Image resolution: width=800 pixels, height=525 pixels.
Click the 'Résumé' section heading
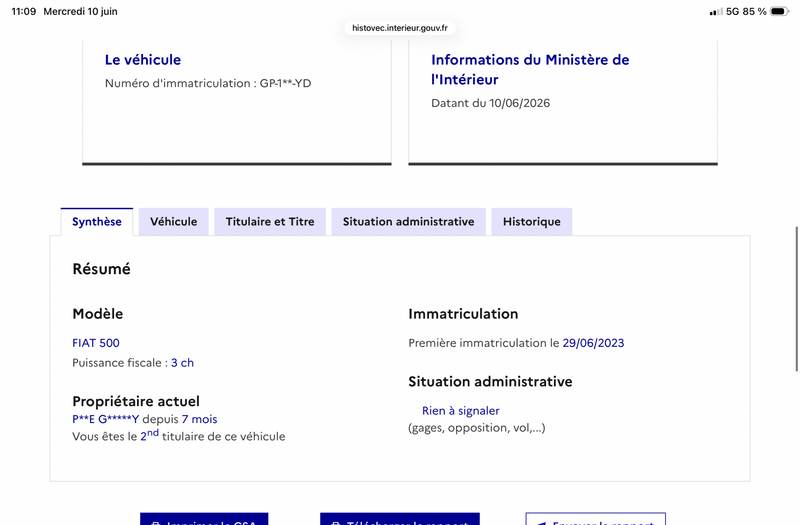102,269
